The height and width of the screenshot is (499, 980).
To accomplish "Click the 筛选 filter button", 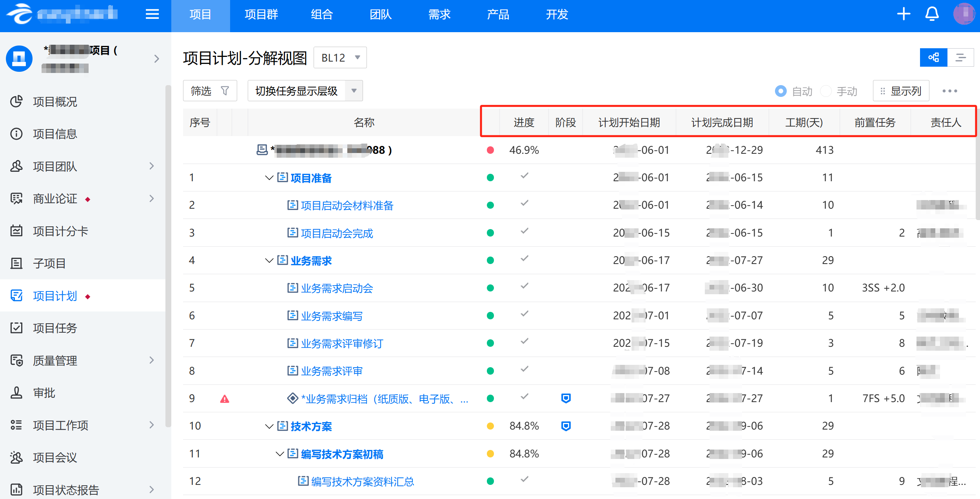I will pos(210,91).
